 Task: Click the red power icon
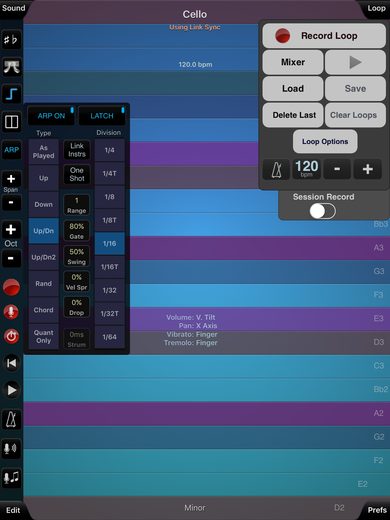tap(11, 336)
